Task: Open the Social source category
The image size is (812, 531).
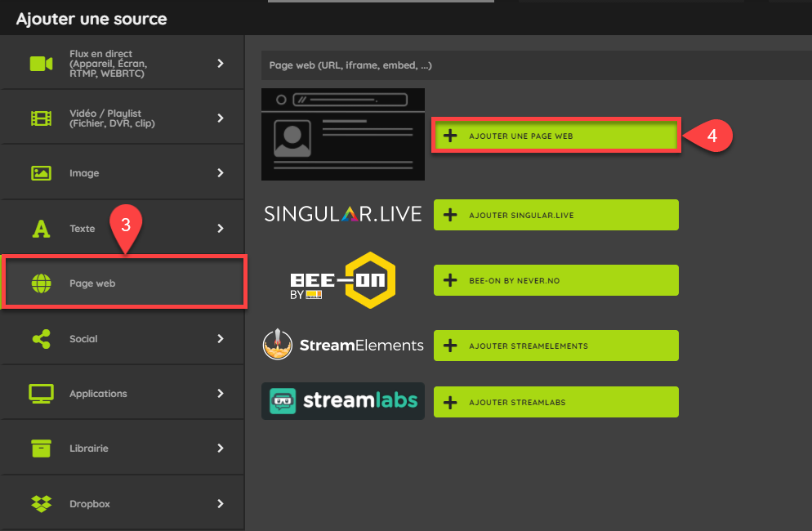Action: (x=123, y=339)
